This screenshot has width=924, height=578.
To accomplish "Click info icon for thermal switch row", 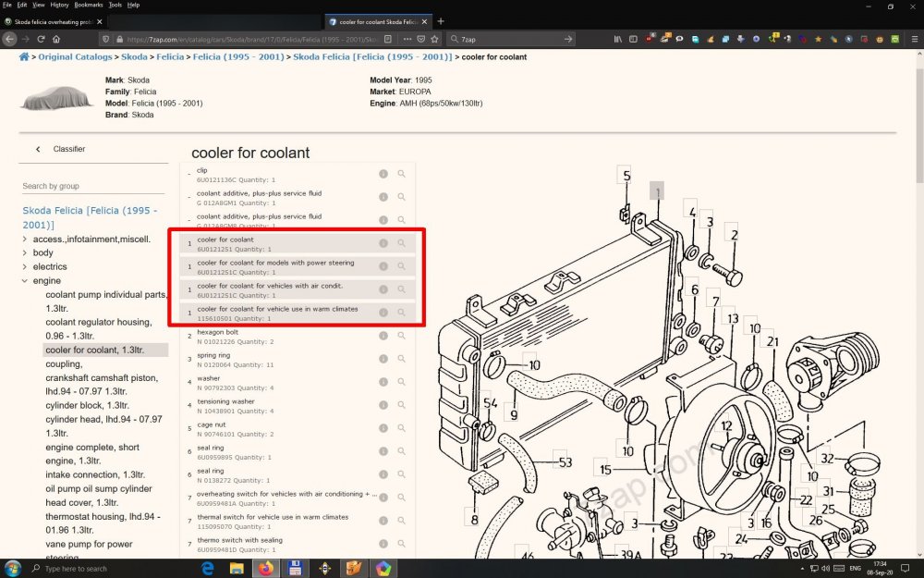I will (x=383, y=521).
